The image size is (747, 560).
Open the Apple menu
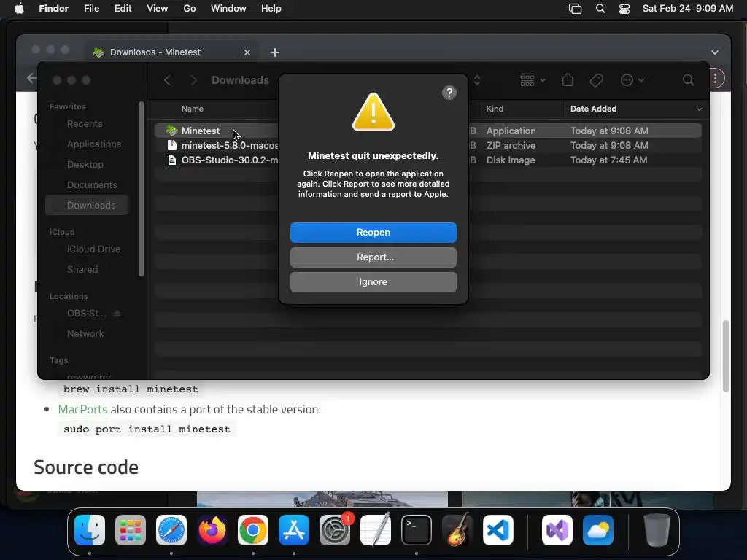coord(19,9)
